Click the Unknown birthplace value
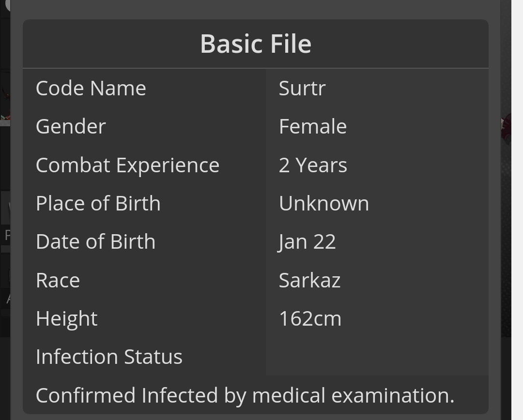 tap(324, 203)
